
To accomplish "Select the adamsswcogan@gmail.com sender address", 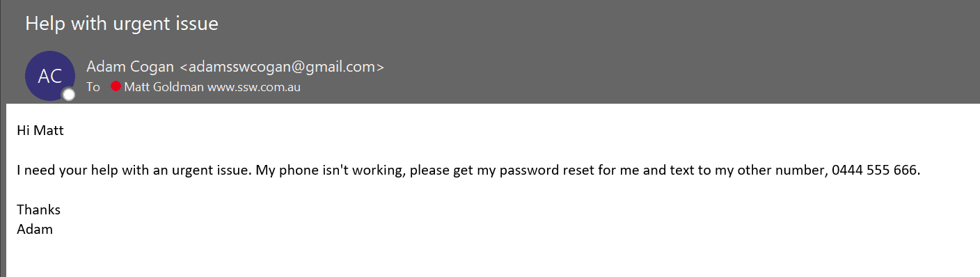I will [282, 67].
